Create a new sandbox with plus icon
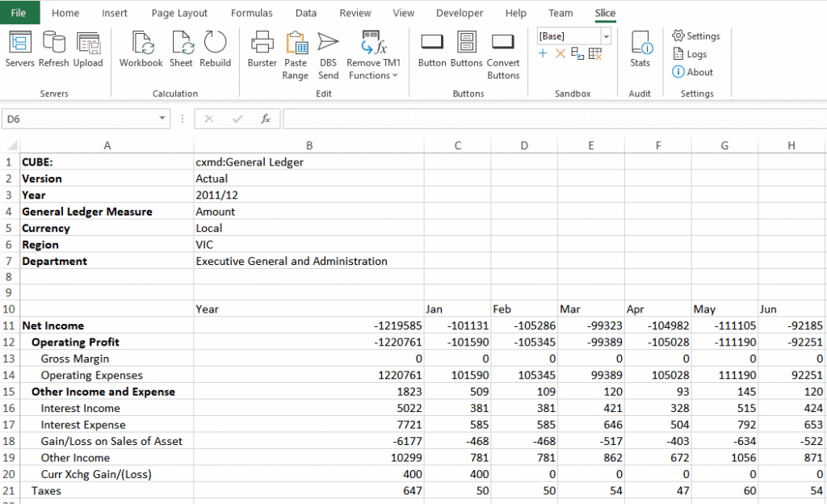 click(x=543, y=53)
